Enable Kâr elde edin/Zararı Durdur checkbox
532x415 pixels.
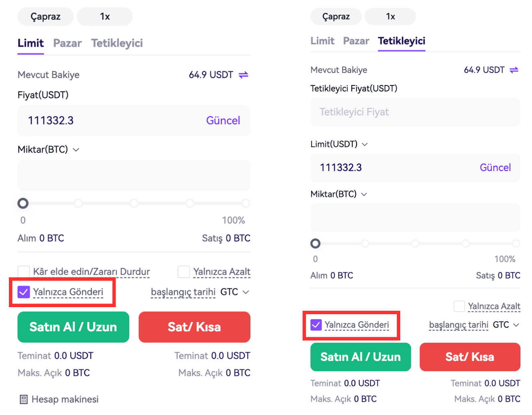pos(24,272)
